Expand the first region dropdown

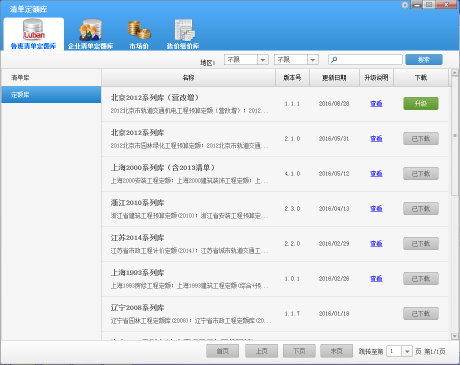pyautogui.click(x=263, y=60)
